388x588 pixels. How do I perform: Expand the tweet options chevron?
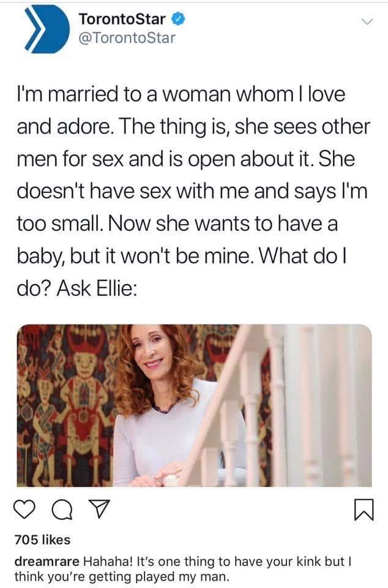(368, 22)
